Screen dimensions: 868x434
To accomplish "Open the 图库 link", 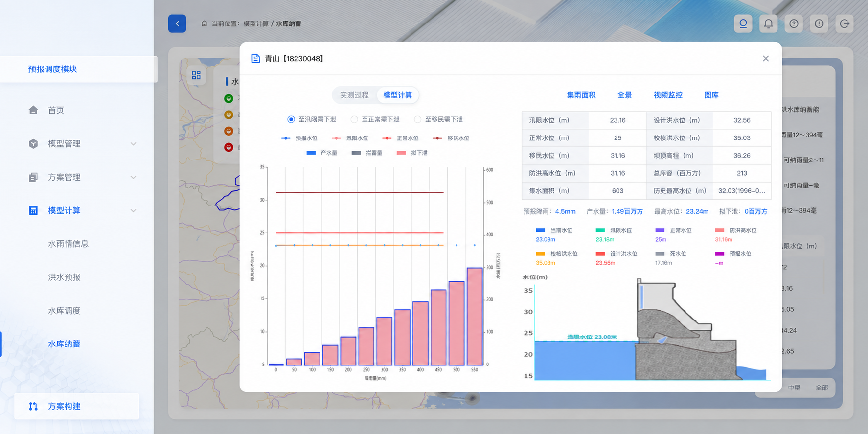I will pos(711,95).
